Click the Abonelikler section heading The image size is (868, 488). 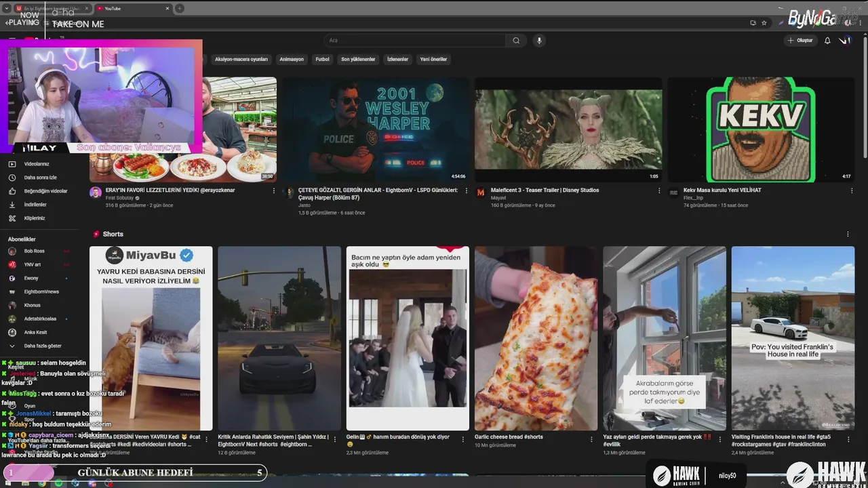(x=22, y=239)
